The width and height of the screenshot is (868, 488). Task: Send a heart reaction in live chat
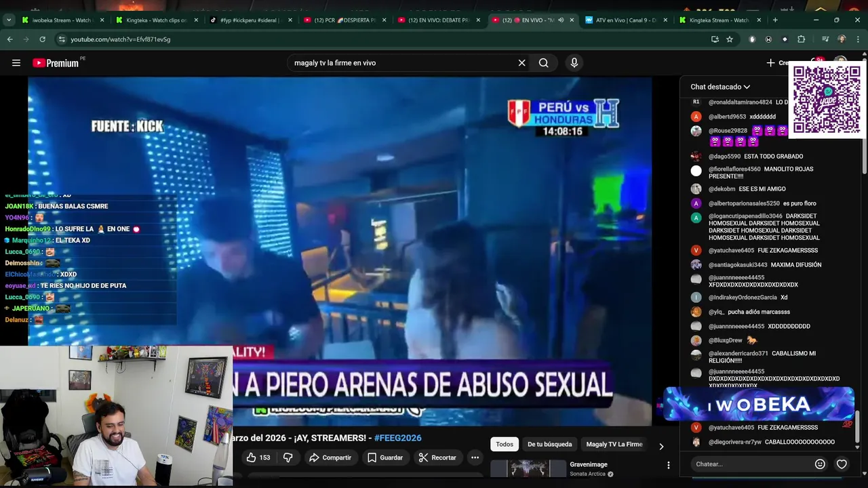[x=842, y=464]
